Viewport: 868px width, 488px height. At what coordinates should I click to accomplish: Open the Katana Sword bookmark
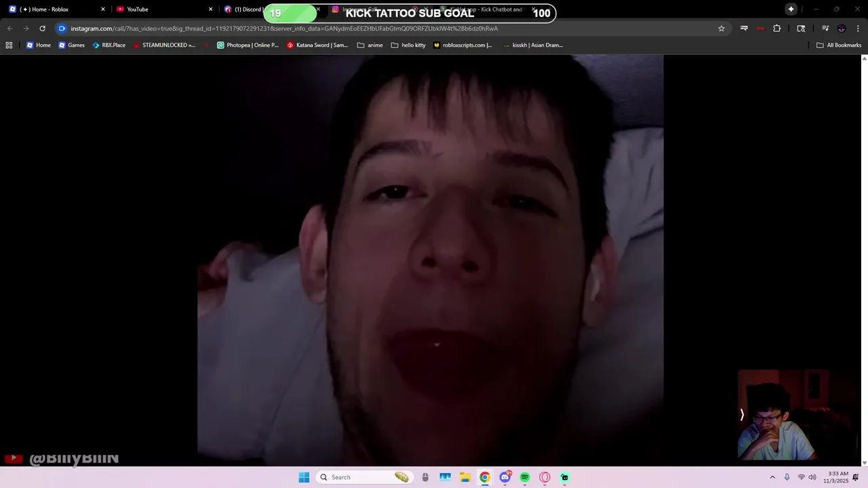click(x=317, y=45)
